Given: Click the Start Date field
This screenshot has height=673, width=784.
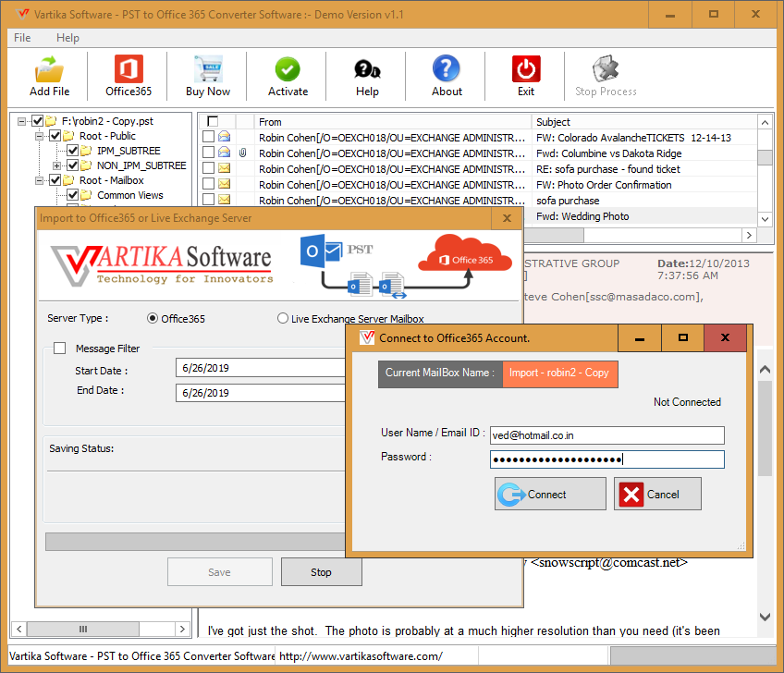Looking at the screenshot, I should (261, 368).
